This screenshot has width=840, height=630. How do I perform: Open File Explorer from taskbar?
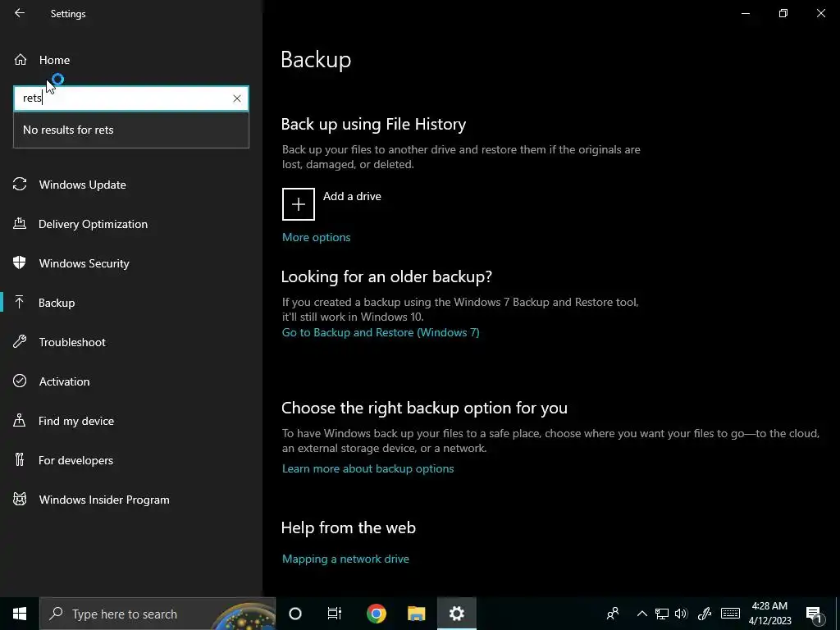click(416, 614)
